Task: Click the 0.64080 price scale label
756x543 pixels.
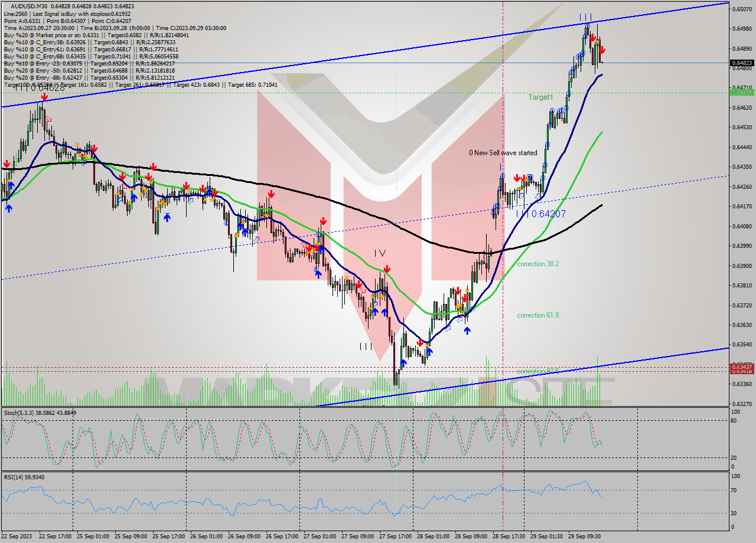Action: point(742,226)
